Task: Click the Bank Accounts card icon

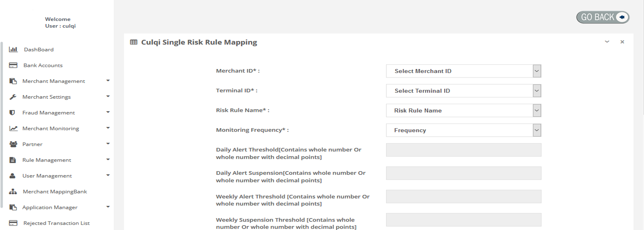Action: pyautogui.click(x=13, y=65)
